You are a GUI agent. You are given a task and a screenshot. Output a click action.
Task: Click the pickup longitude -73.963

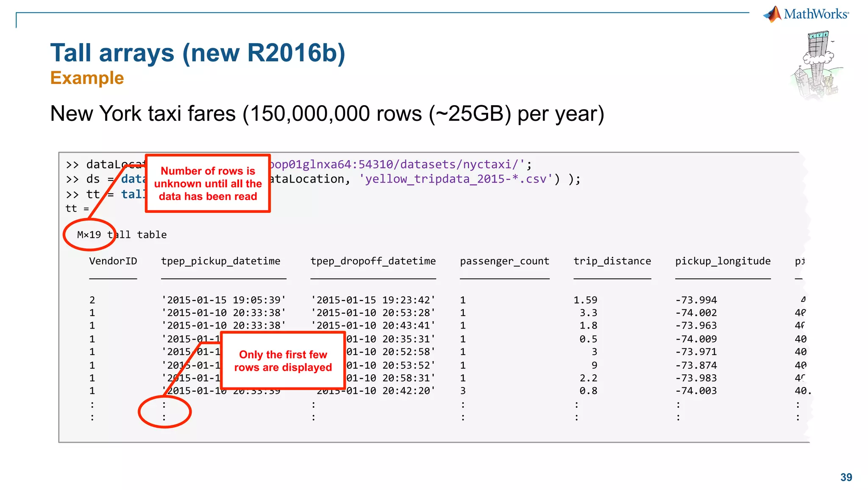696,326
